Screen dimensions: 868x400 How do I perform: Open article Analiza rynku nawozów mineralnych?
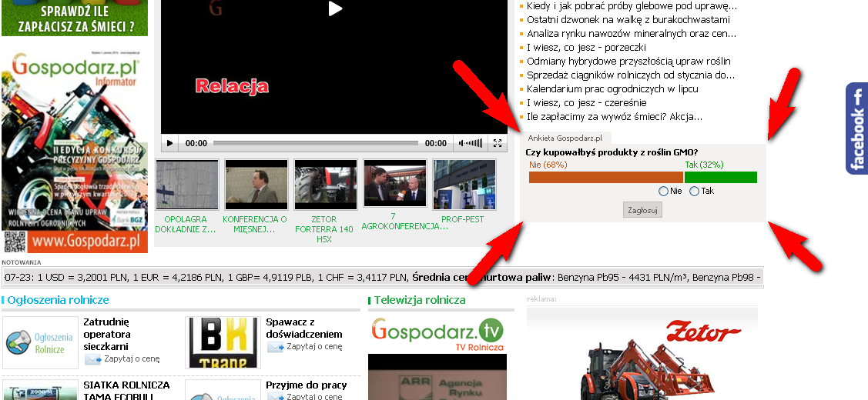click(632, 33)
